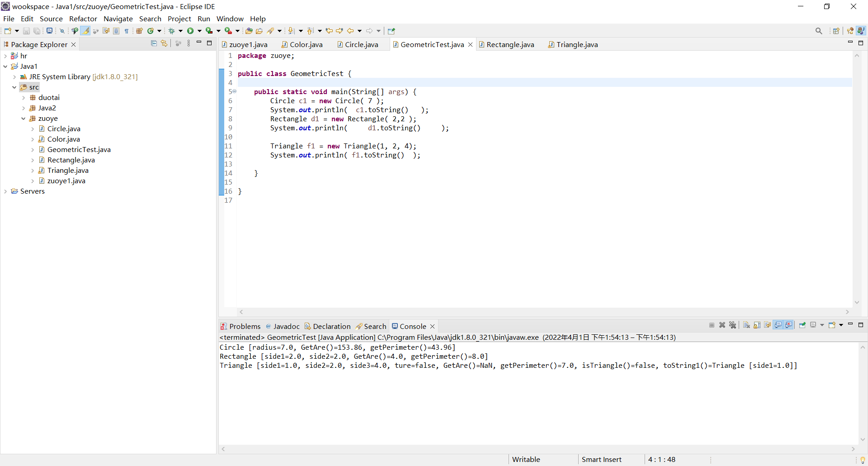The height and width of the screenshot is (466, 868).
Task: Switch to Color.java editor tab
Action: tap(302, 44)
